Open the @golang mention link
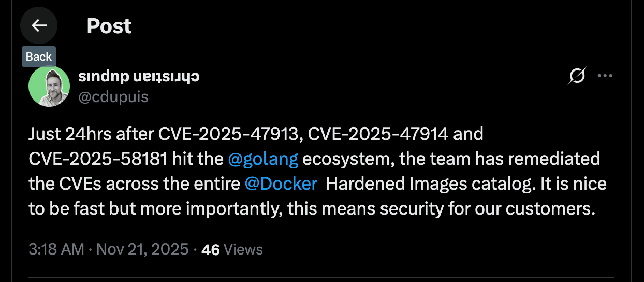The width and height of the screenshot is (644, 282). point(263,159)
